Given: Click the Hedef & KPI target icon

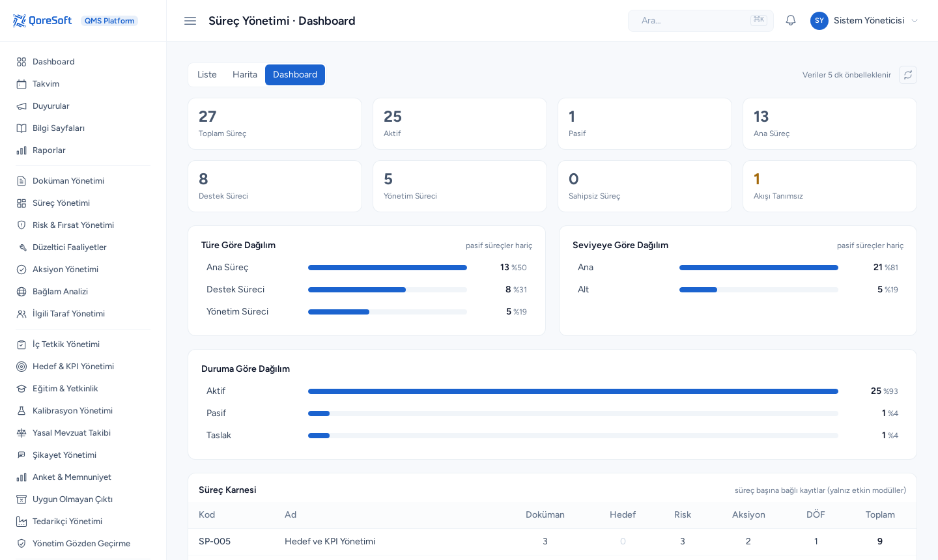Looking at the screenshot, I should [x=21, y=367].
